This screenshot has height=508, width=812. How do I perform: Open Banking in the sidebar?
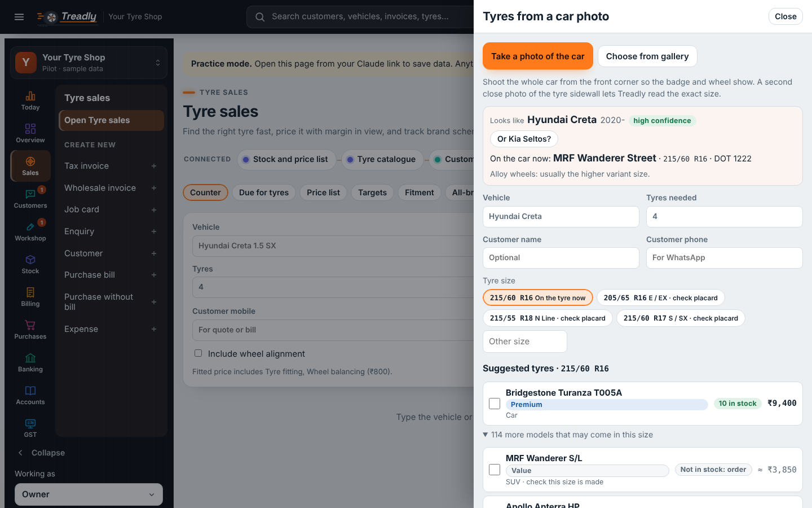point(30,363)
